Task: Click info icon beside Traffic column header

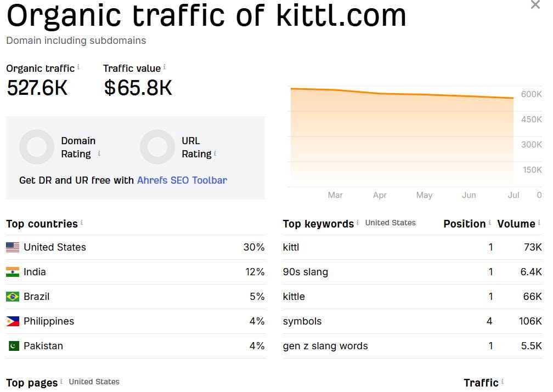Action: 502,382
